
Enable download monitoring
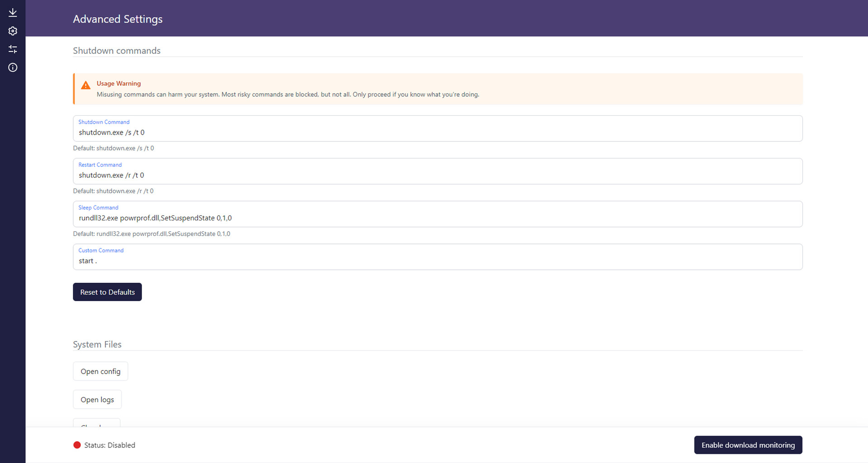click(x=748, y=445)
